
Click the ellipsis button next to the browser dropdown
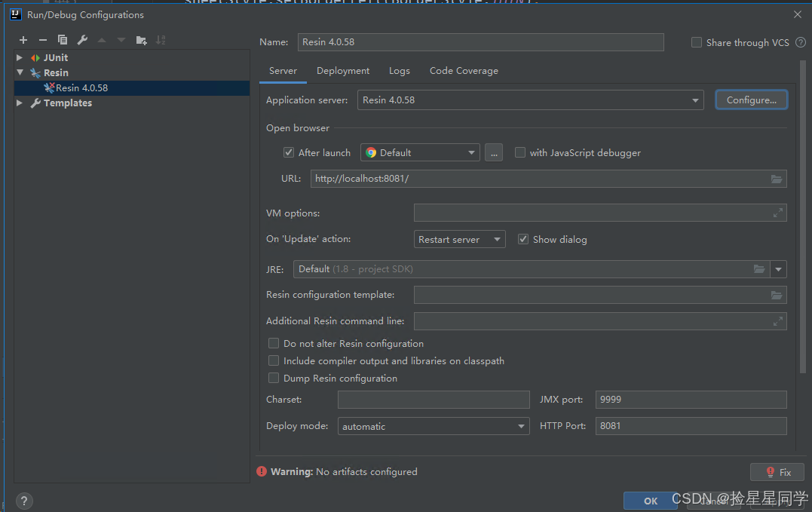tap(494, 153)
